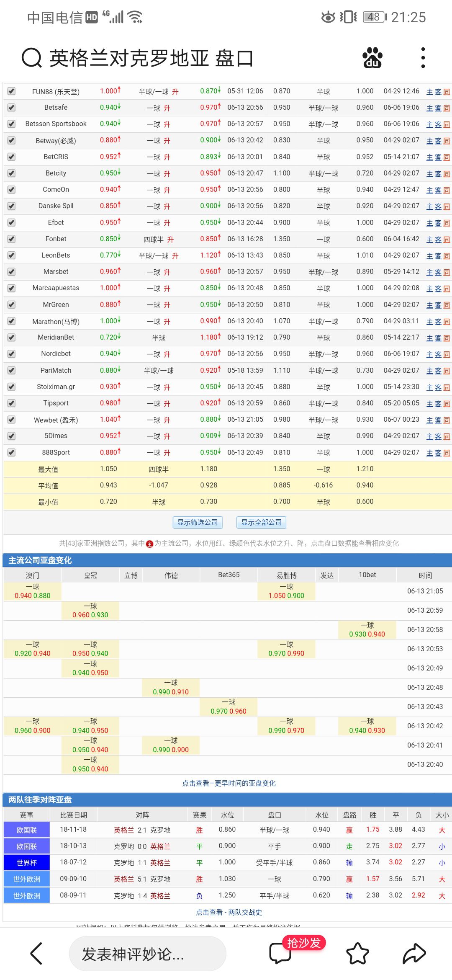Open the three-dot overflow menu
452x980 pixels.
click(x=423, y=58)
